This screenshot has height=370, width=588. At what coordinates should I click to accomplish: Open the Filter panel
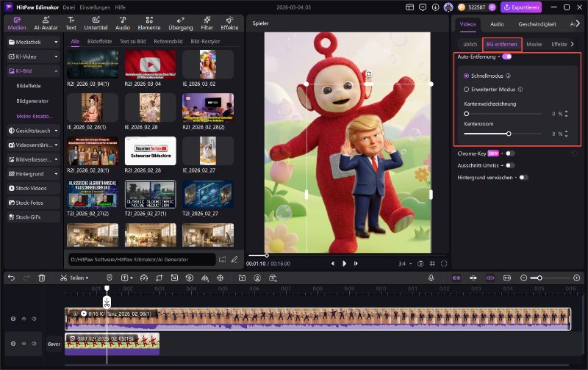point(207,23)
